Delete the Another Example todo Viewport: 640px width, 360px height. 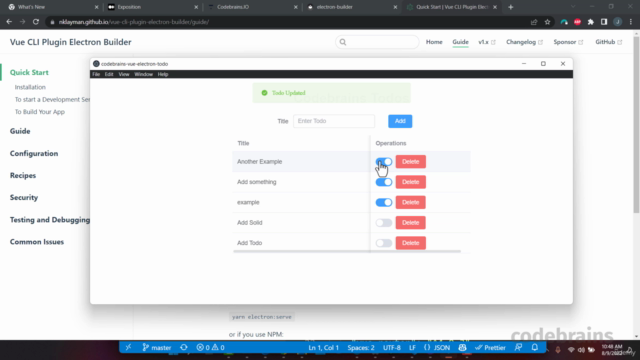tap(411, 162)
